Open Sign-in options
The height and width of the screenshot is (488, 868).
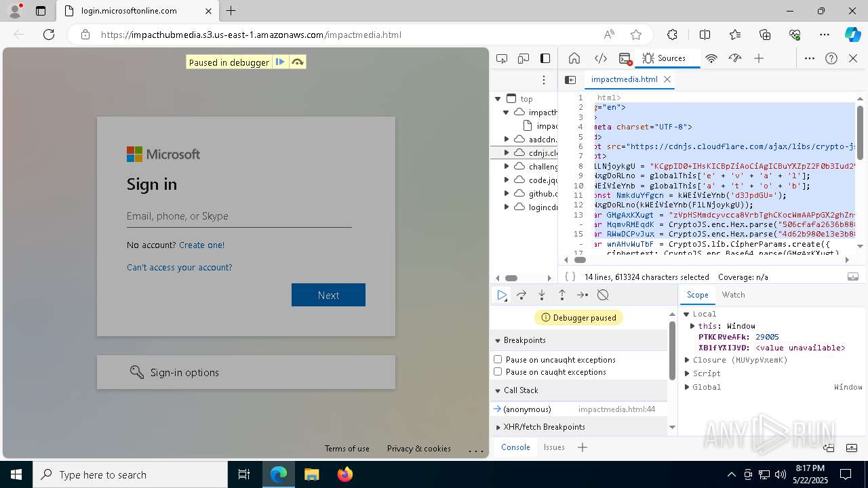tap(246, 372)
